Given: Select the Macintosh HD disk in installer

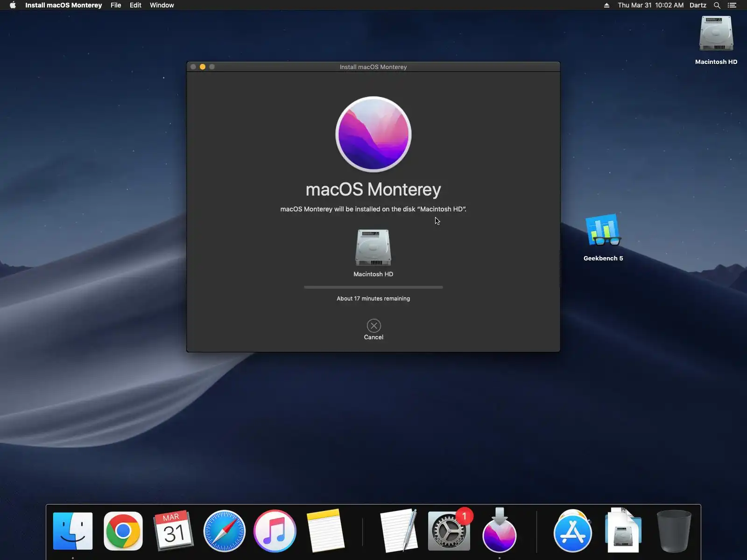Looking at the screenshot, I should pyautogui.click(x=373, y=253).
